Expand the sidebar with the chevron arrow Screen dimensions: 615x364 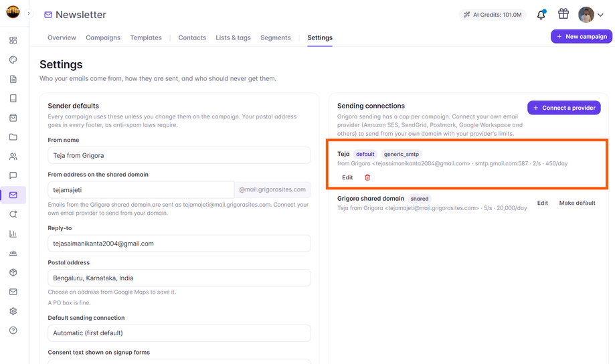tap(29, 13)
